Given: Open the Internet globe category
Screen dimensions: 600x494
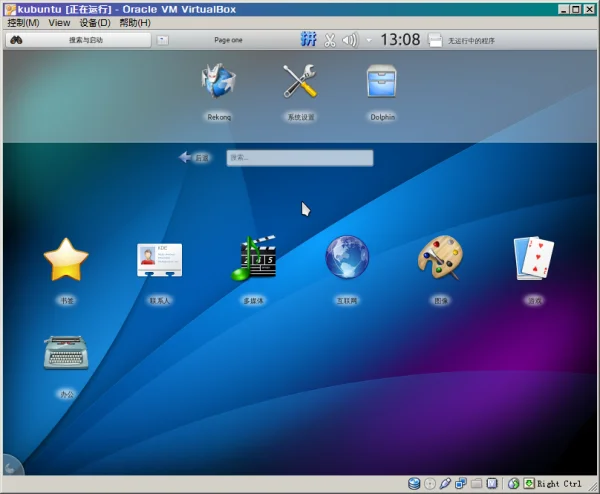Looking at the screenshot, I should click(x=347, y=257).
